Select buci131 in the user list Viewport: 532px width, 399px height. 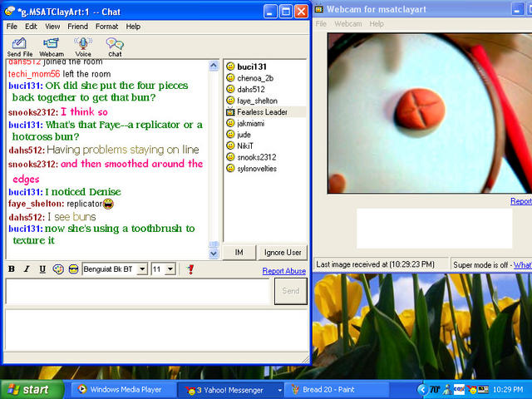[251, 66]
